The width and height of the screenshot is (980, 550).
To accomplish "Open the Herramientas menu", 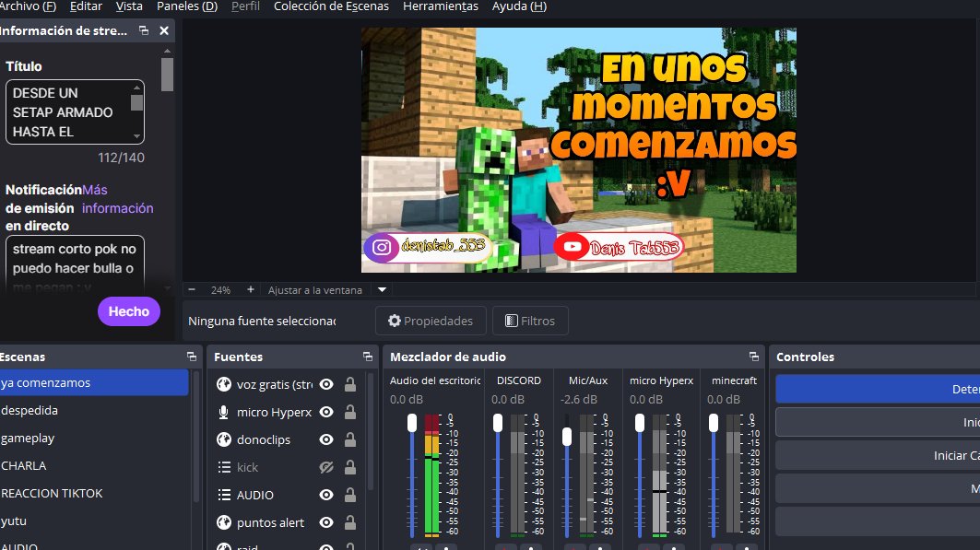I will pos(441,6).
